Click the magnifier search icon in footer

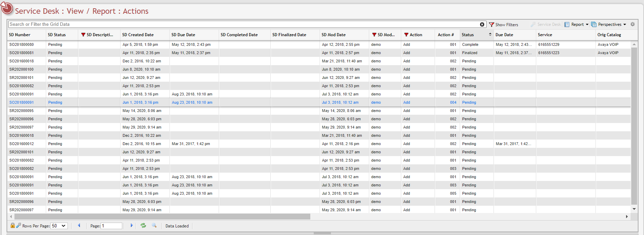coord(154,226)
